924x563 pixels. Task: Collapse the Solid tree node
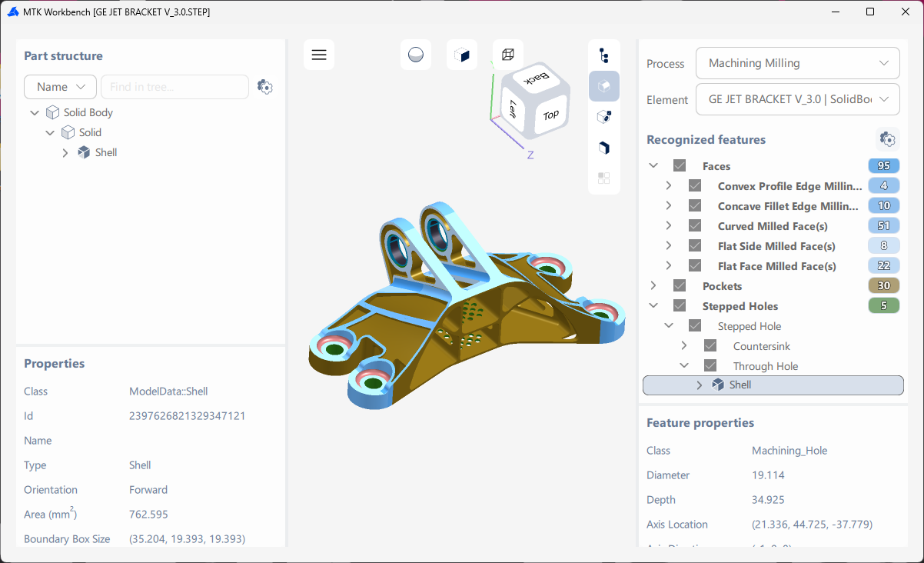[x=50, y=132]
